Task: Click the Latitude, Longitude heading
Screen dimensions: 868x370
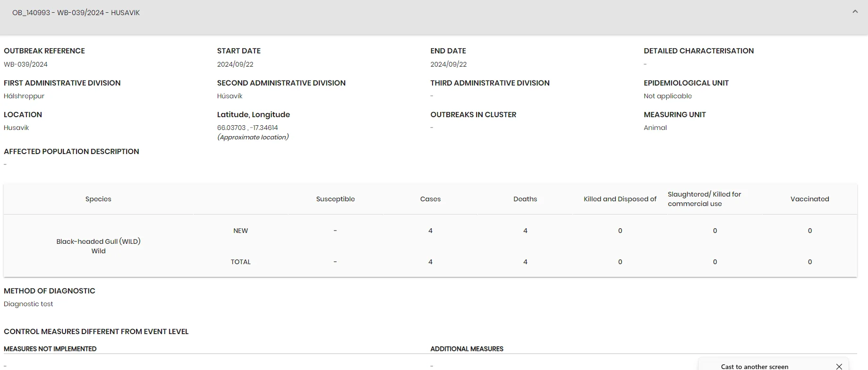Action: tap(254, 114)
